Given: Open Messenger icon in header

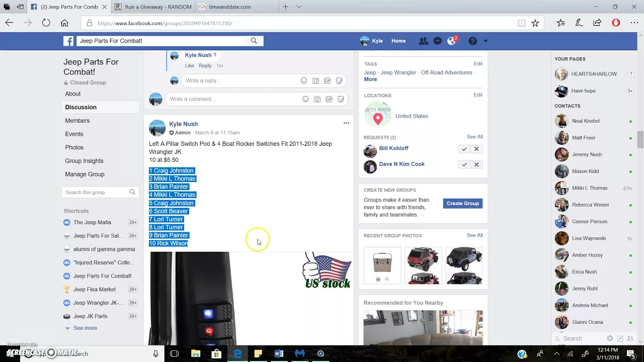Looking at the screenshot, I should [x=438, y=41].
